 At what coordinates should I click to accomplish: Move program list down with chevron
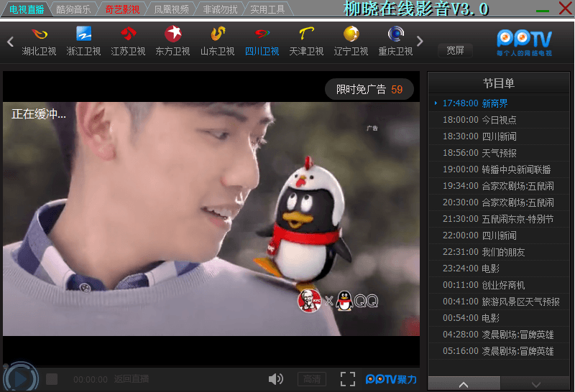[x=535, y=384]
